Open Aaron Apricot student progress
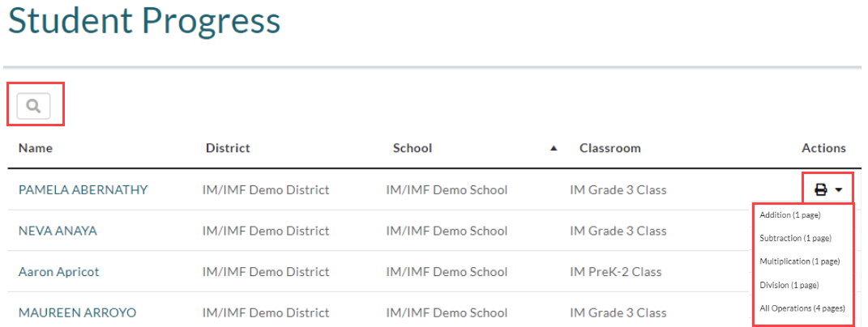868x327 pixels. (x=58, y=272)
